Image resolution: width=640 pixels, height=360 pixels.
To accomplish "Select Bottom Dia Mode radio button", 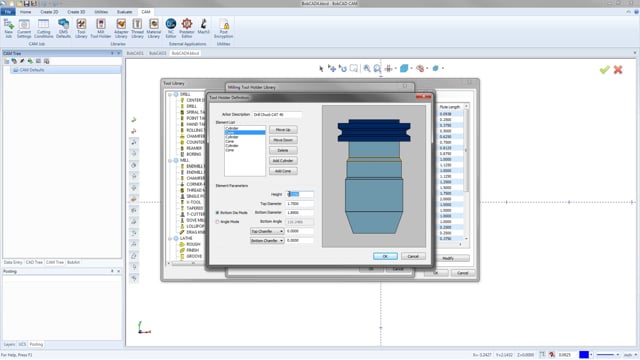I will pos(217,213).
